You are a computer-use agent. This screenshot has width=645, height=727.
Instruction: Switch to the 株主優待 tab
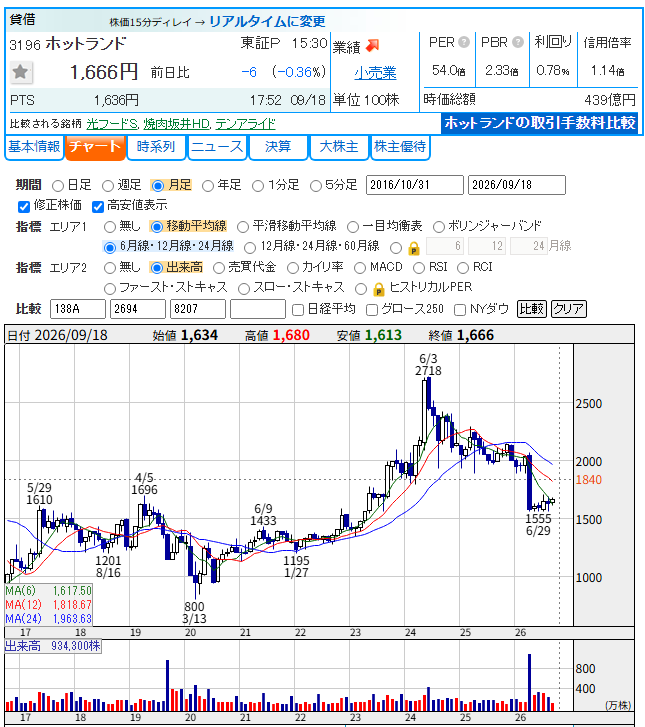[400, 147]
